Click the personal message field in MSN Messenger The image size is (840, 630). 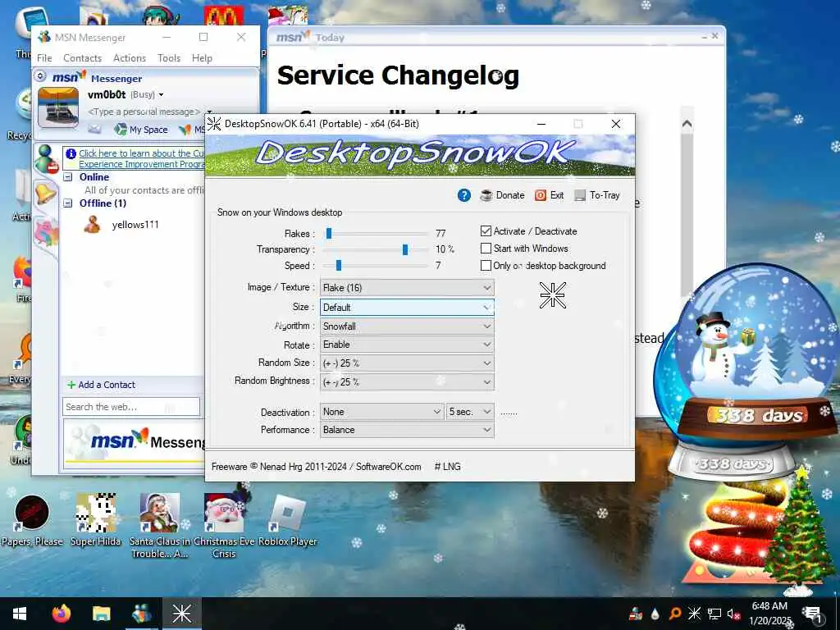tap(144, 112)
